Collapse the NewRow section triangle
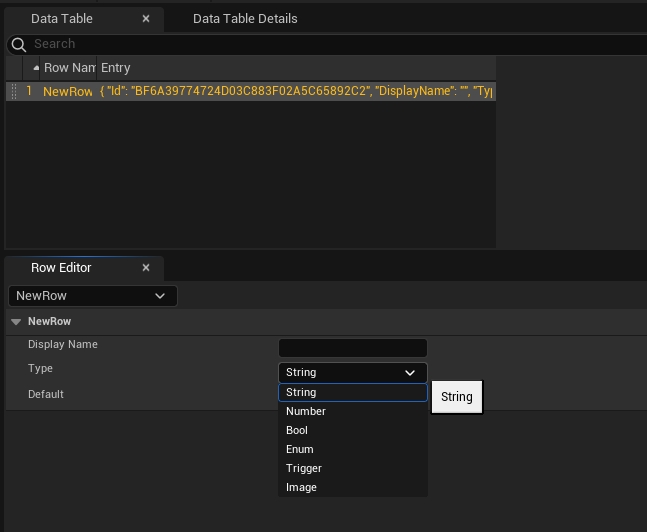This screenshot has width=647, height=532. click(16, 322)
